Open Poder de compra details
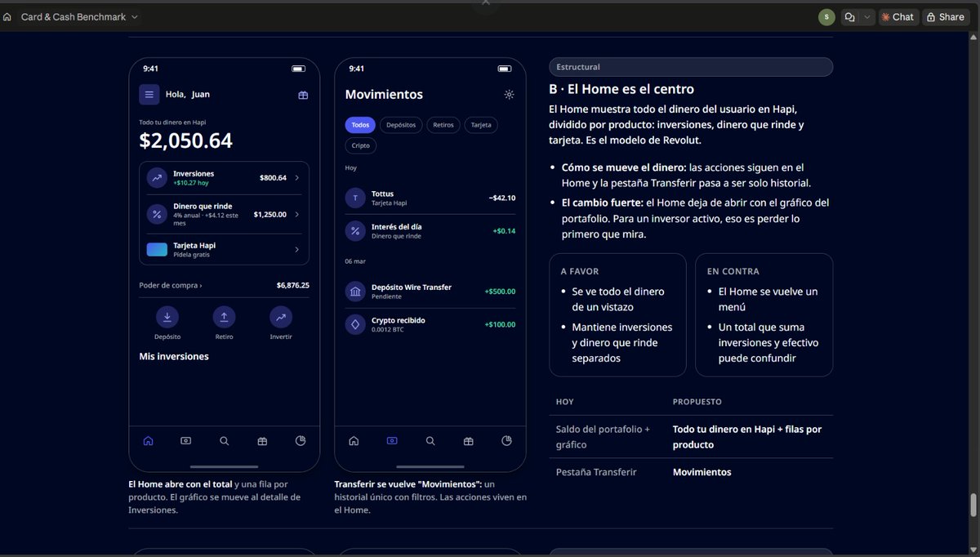This screenshot has height=557, width=980. [171, 286]
